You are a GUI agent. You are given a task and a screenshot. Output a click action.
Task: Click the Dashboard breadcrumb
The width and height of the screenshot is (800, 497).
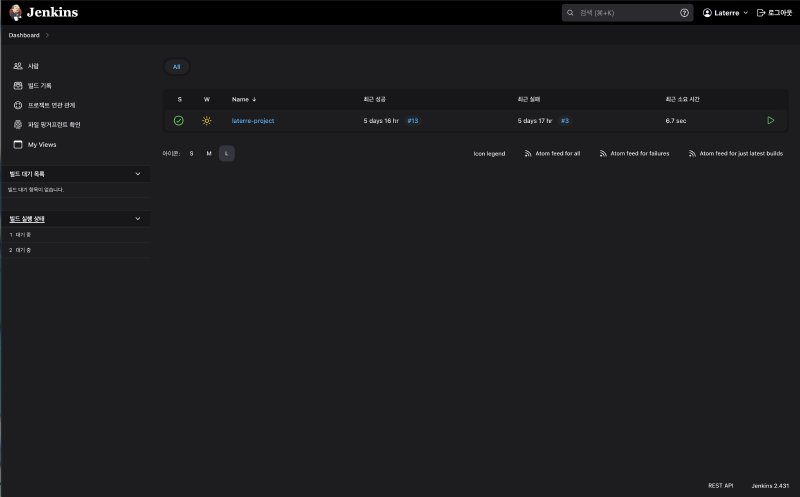(24, 35)
